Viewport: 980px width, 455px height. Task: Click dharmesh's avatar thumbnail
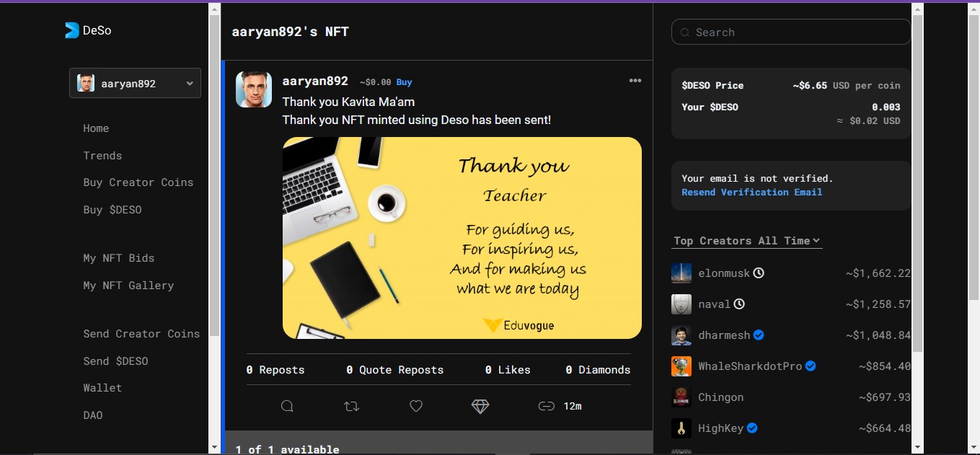point(681,335)
